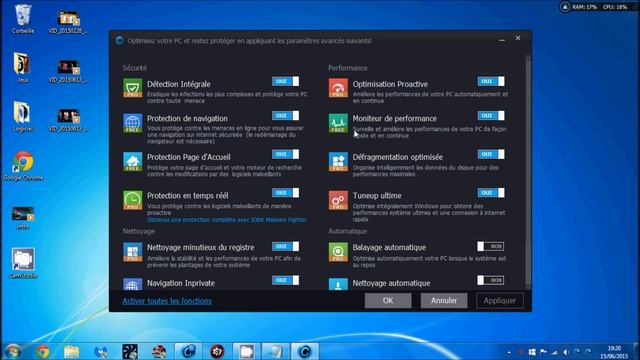The width and height of the screenshot is (640, 360).
Task: Click the Protection Page d'Accueil house icon
Action: click(x=133, y=161)
